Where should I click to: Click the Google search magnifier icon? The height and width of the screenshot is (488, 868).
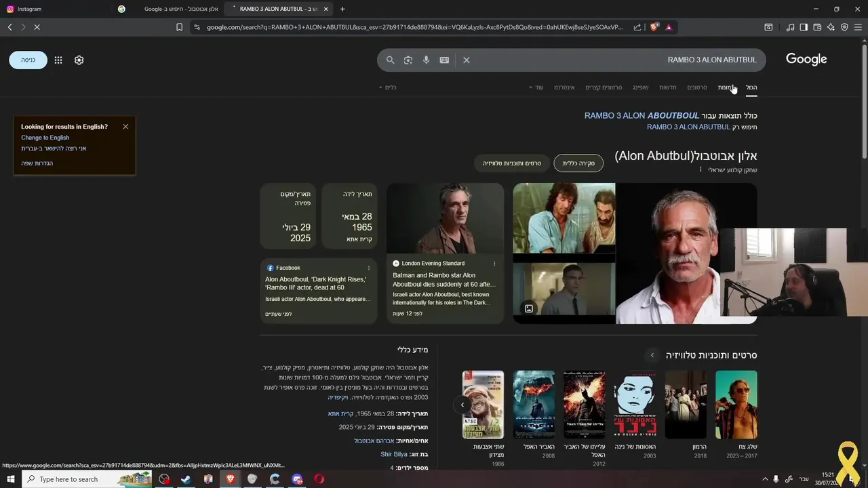click(390, 60)
